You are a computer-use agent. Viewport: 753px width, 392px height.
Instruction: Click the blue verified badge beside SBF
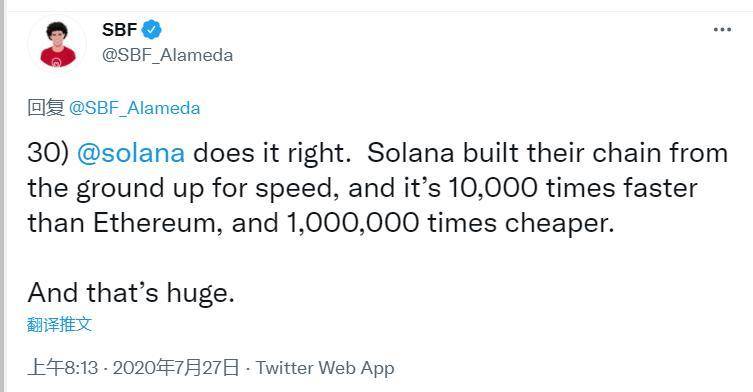[152, 30]
